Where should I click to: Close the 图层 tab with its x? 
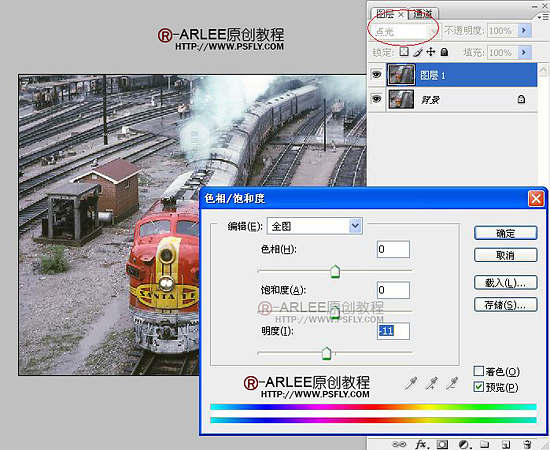point(401,14)
